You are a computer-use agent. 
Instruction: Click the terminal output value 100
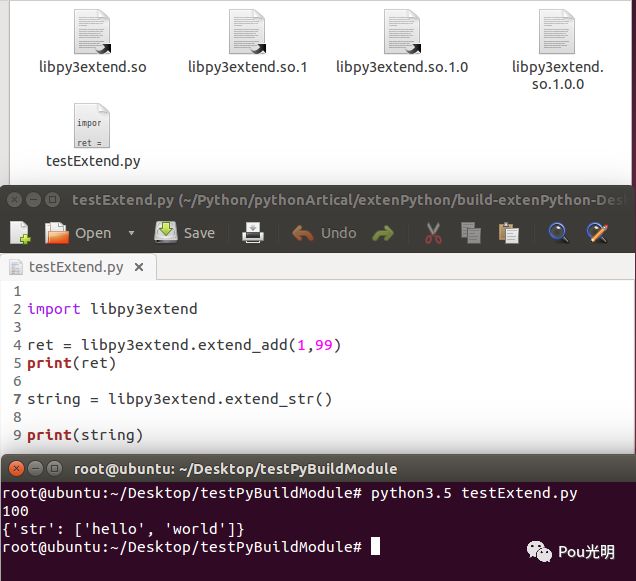15,511
